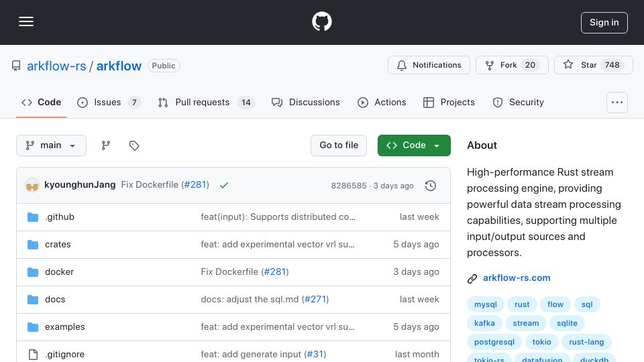Open the crates folder
This screenshot has height=362, width=644.
coord(58,245)
